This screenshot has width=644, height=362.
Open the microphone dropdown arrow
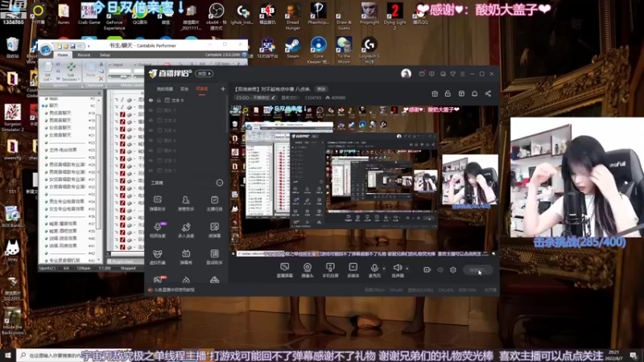[384, 269]
